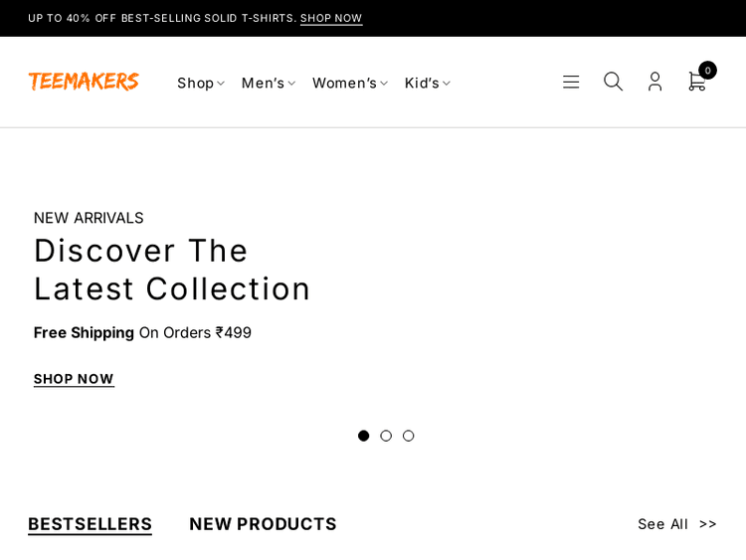Select the first carousel slide dot
This screenshot has height=560, width=746.
click(x=364, y=436)
